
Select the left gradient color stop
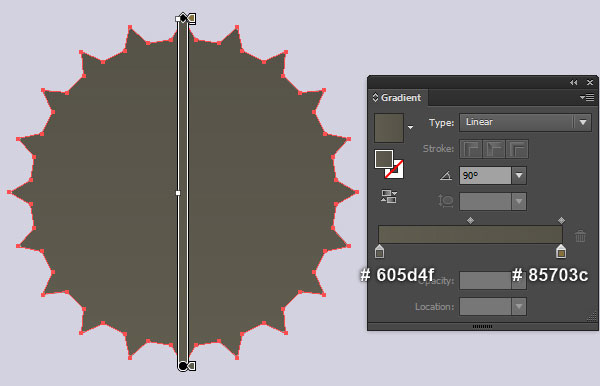click(x=379, y=251)
